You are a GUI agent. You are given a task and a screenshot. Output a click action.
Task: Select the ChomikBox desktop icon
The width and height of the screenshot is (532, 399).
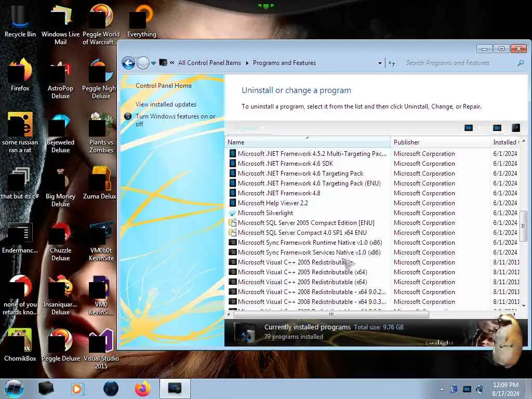click(20, 345)
